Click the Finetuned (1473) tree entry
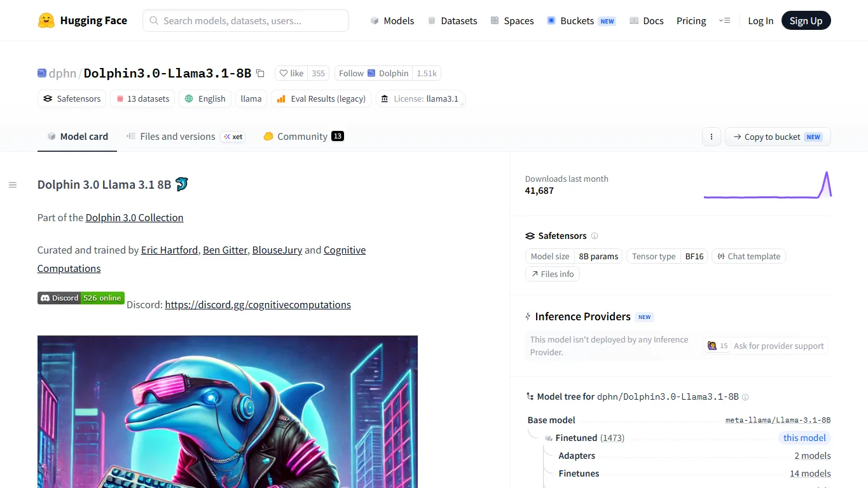The image size is (868, 488). 589,438
